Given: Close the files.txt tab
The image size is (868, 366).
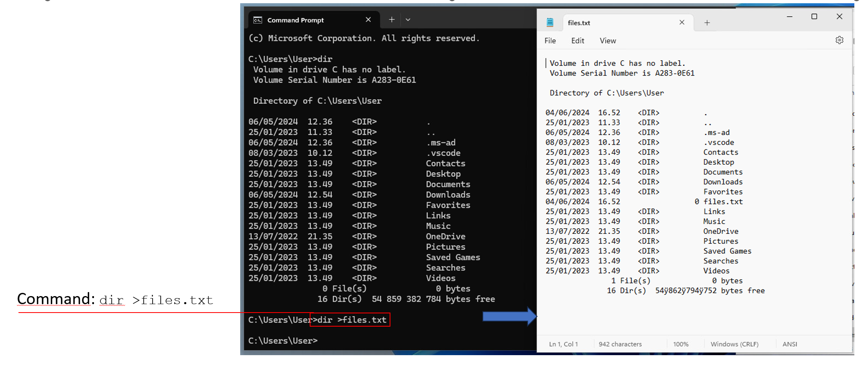Looking at the screenshot, I should (x=682, y=22).
